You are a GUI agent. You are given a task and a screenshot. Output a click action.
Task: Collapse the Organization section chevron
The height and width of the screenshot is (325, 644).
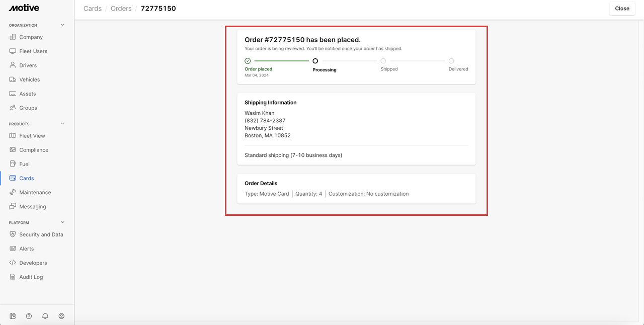(x=63, y=25)
